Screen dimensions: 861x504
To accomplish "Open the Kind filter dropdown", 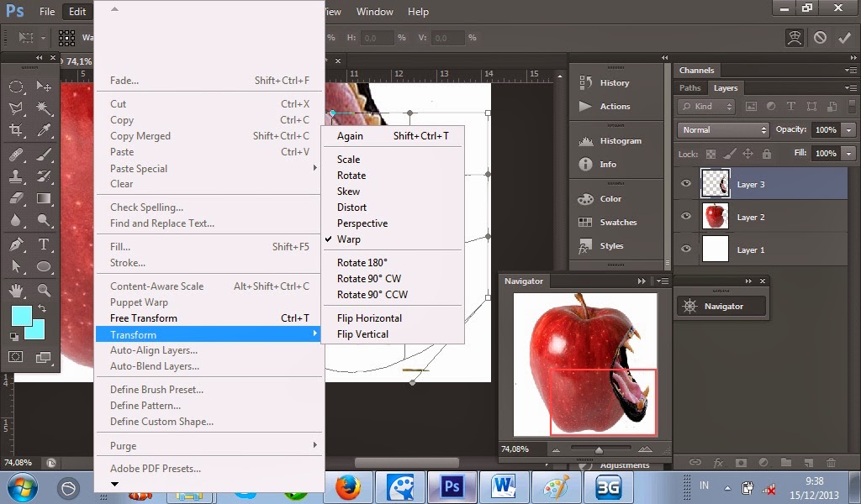I will 705,106.
